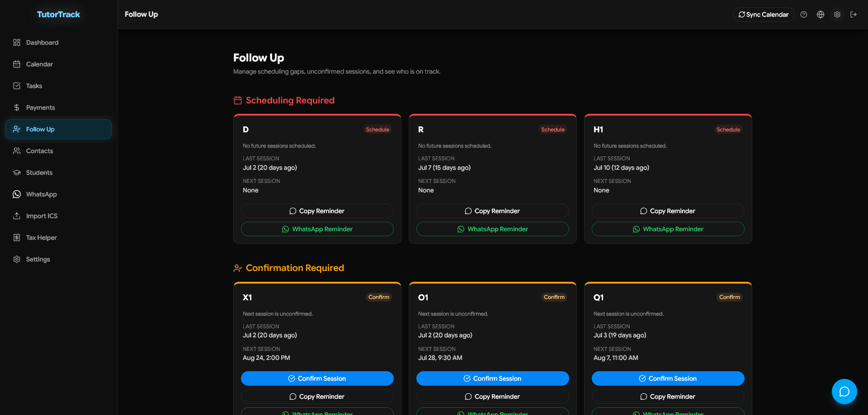Navigate to Payments
Viewport: 868px width, 415px height.
[58, 107]
